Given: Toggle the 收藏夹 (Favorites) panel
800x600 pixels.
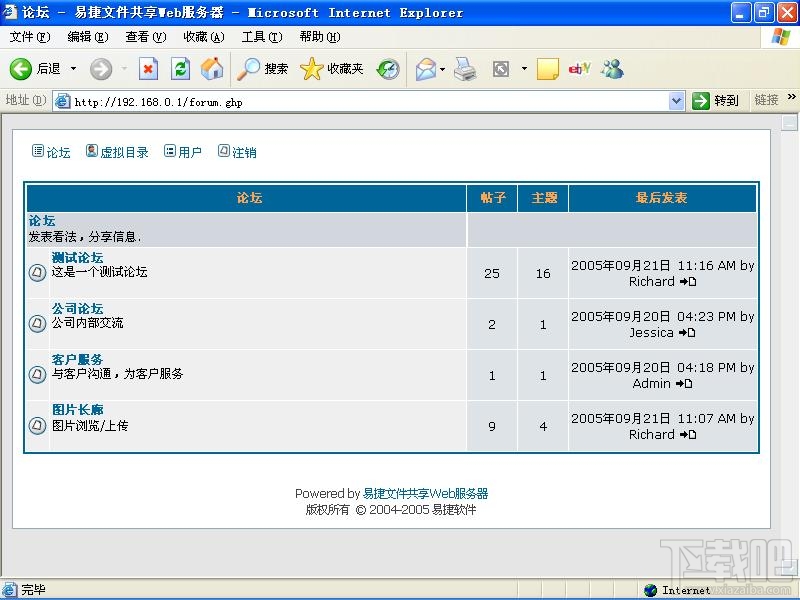Looking at the screenshot, I should 328,70.
